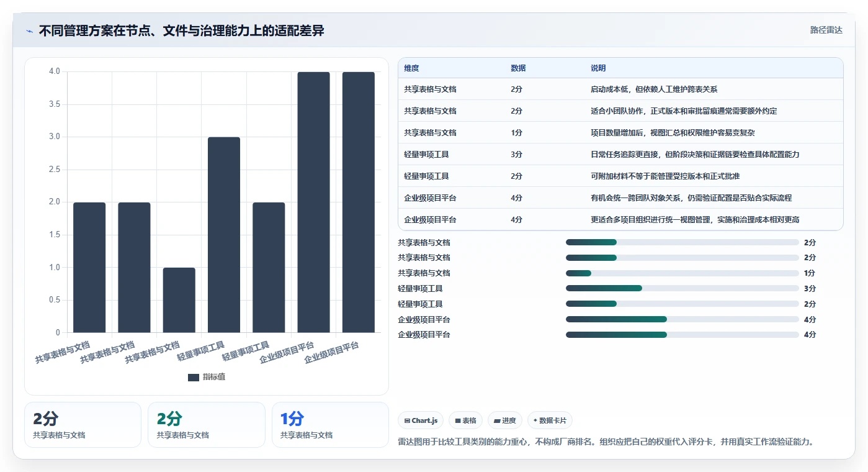
Task: Select the 轻量事项工具 chart bar at value 2.0
Action: (269, 268)
